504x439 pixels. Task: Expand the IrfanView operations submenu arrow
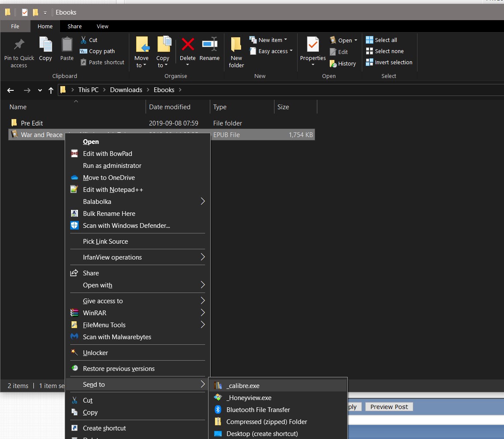[x=203, y=257]
